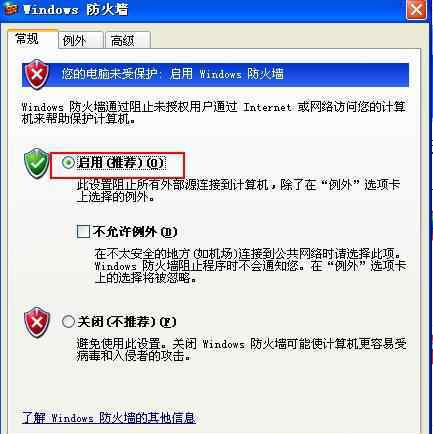Click the 关闭(不推荐)(F) label text

click(x=127, y=322)
